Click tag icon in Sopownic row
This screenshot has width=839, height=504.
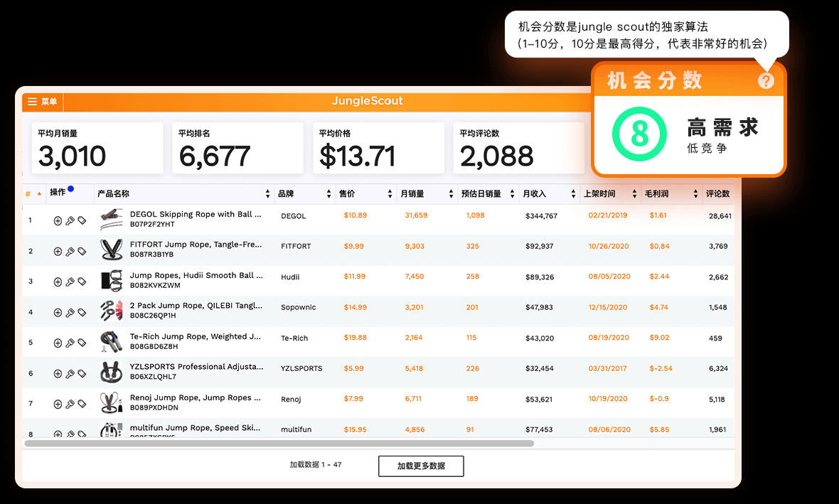click(82, 313)
